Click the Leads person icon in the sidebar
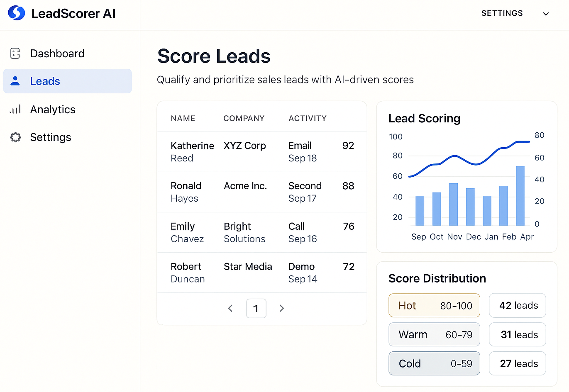Viewport: 569px width, 392px height. click(15, 81)
